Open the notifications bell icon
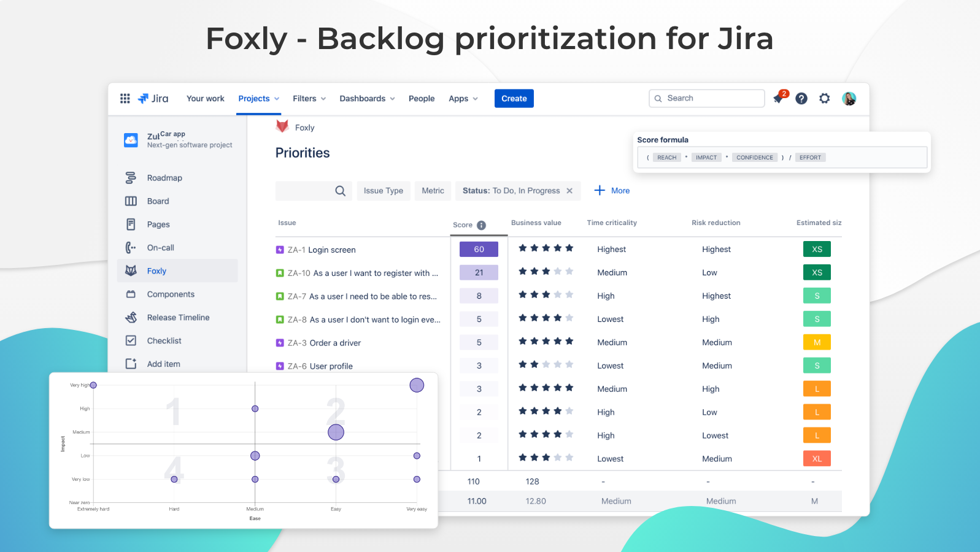This screenshot has width=980, height=552. [779, 98]
